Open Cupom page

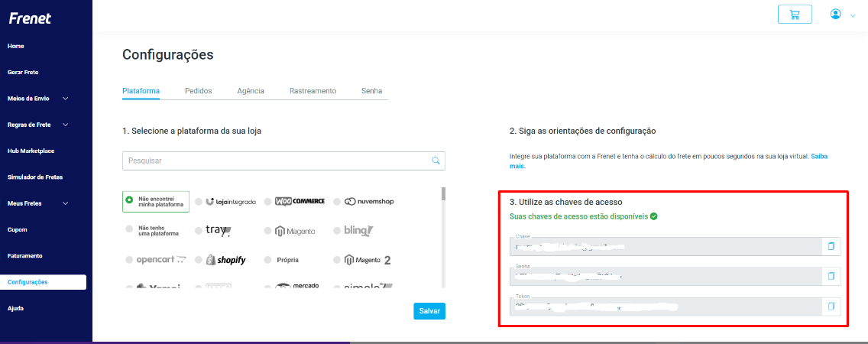(17, 229)
